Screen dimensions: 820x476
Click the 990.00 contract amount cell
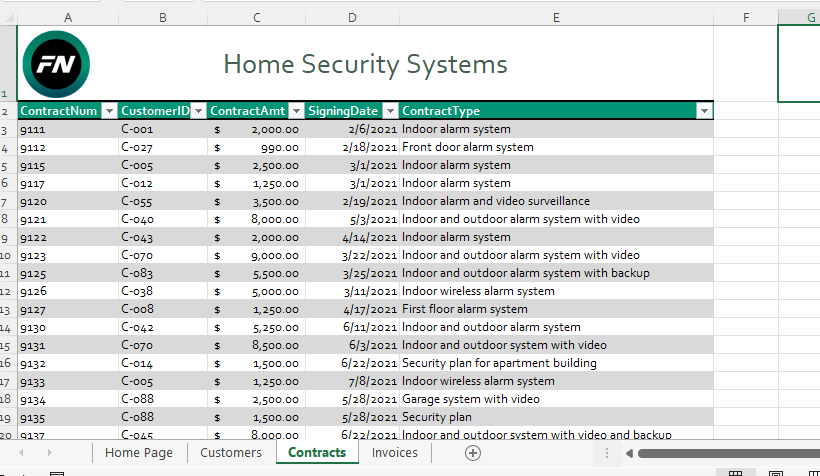coord(257,148)
